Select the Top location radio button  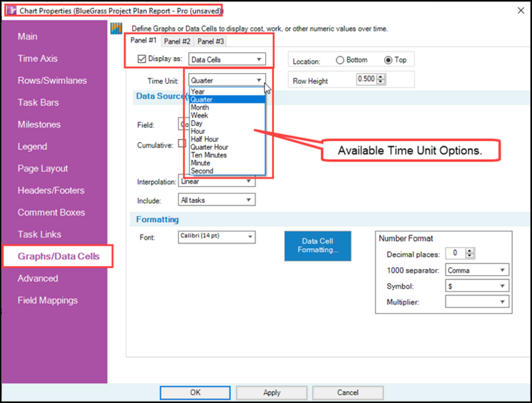pyautogui.click(x=388, y=60)
